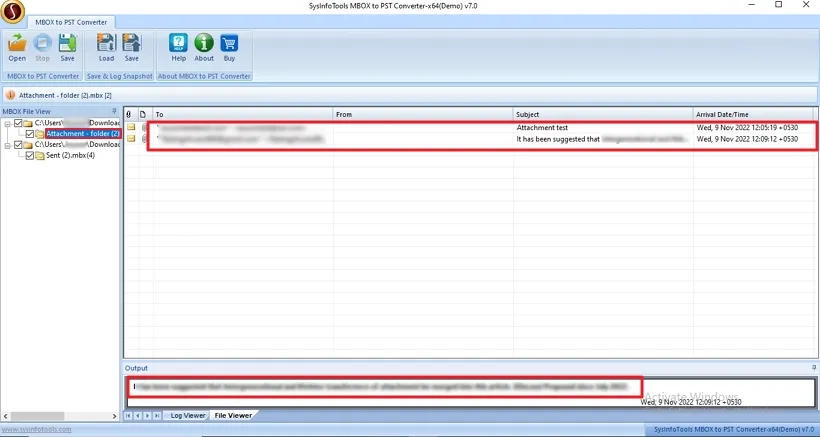Image resolution: width=820 pixels, height=437 pixels.
Task: Open the www.sysinfotools.com link
Action: [37, 430]
